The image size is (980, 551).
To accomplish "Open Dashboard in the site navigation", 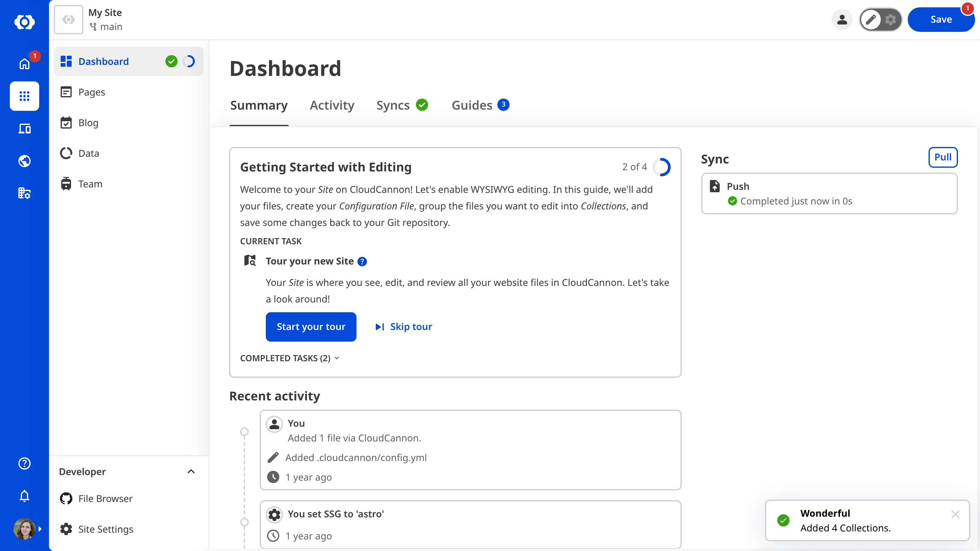I will pyautogui.click(x=129, y=61).
